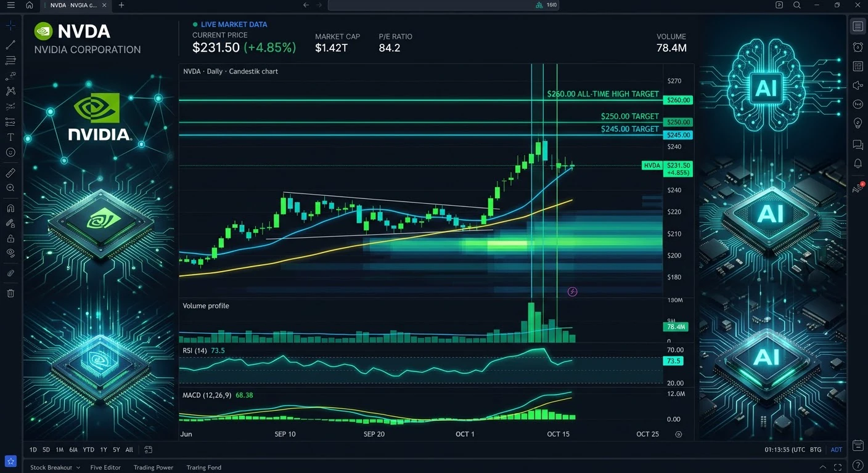Screen dimensions: 868x473
Task: Open the notifications bell icon
Action: pos(858,163)
